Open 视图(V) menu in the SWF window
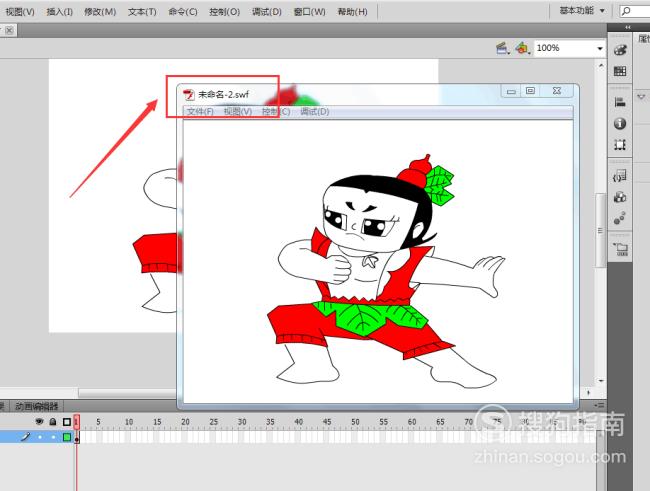The image size is (650, 491). coord(238,111)
